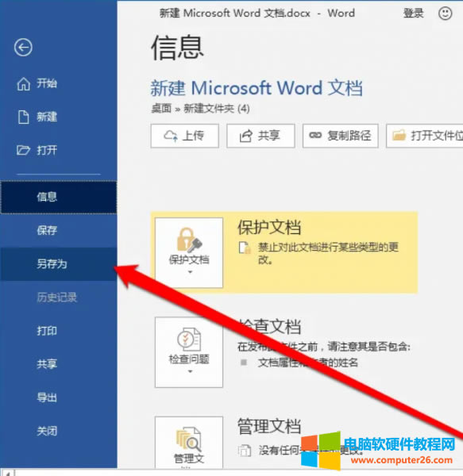The width and height of the screenshot is (463, 476).
Task: Click the 保护文档 section heading
Action: (x=269, y=227)
